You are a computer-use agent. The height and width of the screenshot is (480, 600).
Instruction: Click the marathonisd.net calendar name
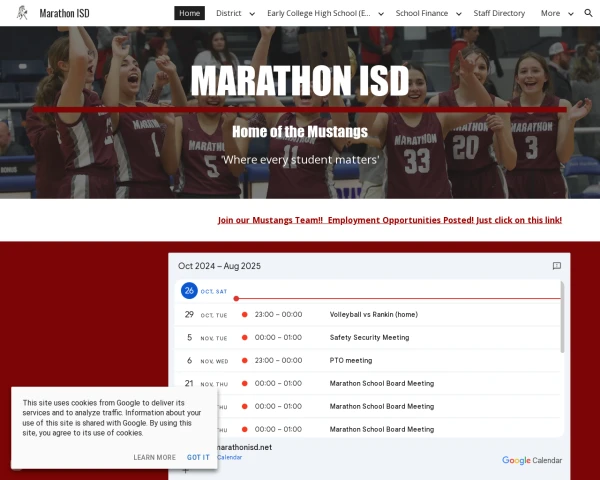(x=244, y=447)
